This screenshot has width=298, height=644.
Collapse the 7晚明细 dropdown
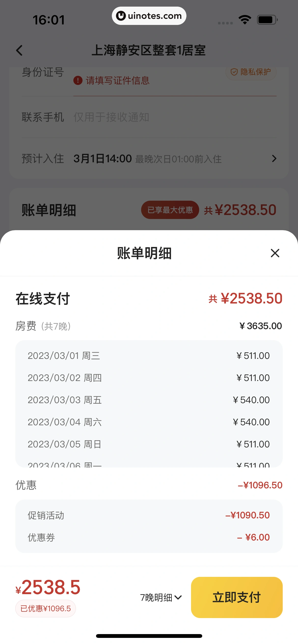[x=161, y=597]
